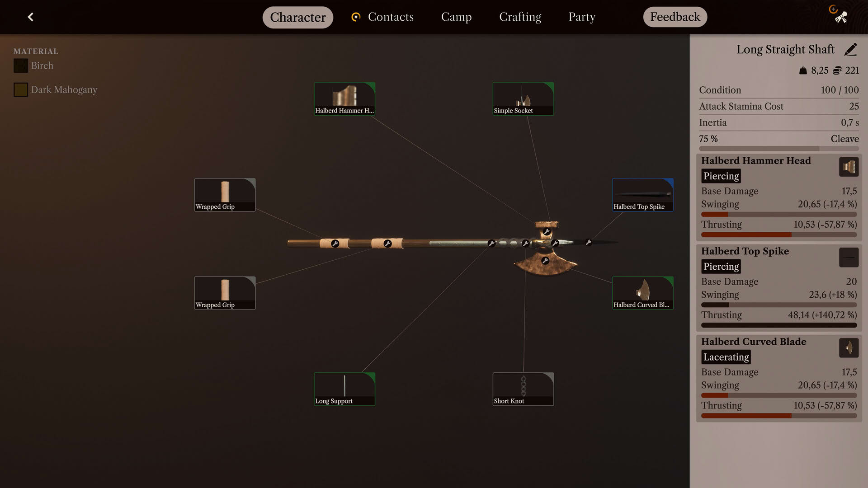The width and height of the screenshot is (868, 488).
Task: Click the weight bag icon
Action: click(803, 70)
